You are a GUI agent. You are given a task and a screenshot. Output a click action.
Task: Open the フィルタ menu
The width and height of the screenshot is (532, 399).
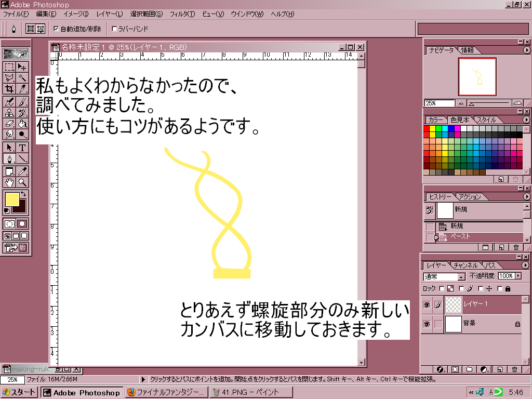coord(182,14)
